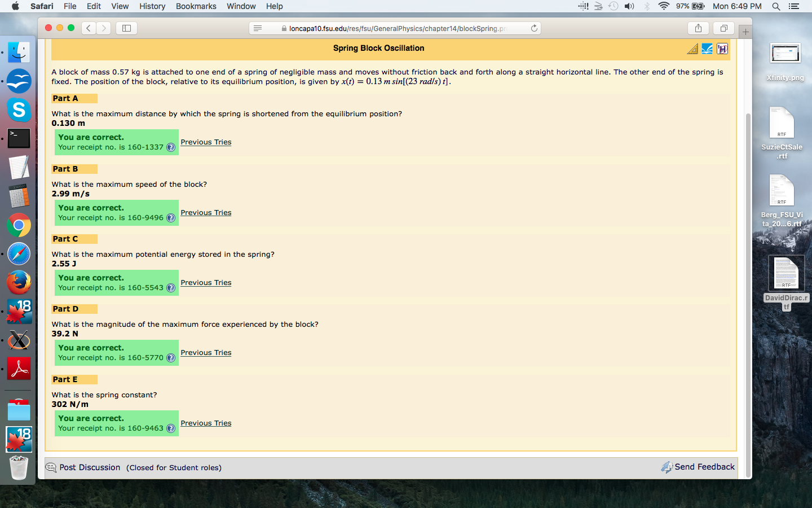Click the blue open-book icon in problem header
Viewport: 812px width, 508px height.
point(707,49)
